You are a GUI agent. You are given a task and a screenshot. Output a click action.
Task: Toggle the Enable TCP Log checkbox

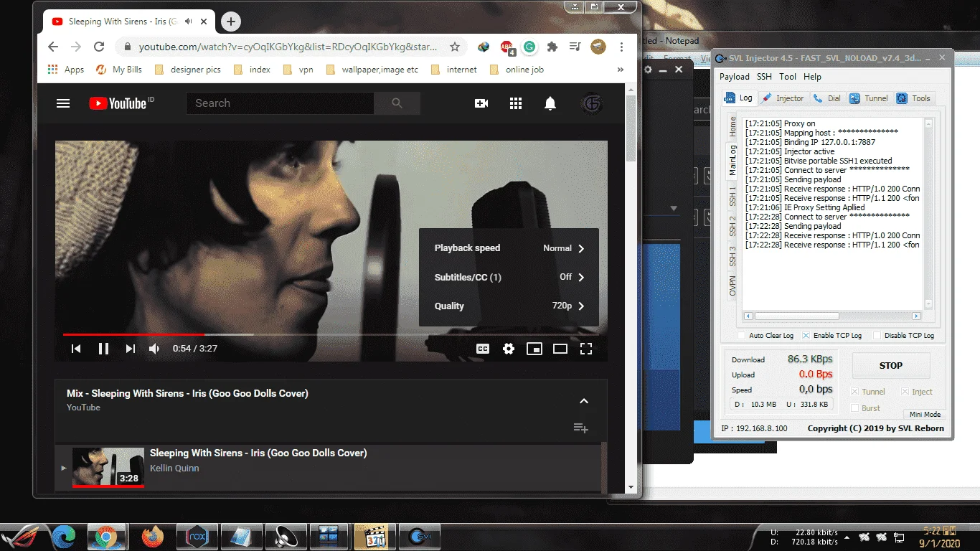[806, 336]
